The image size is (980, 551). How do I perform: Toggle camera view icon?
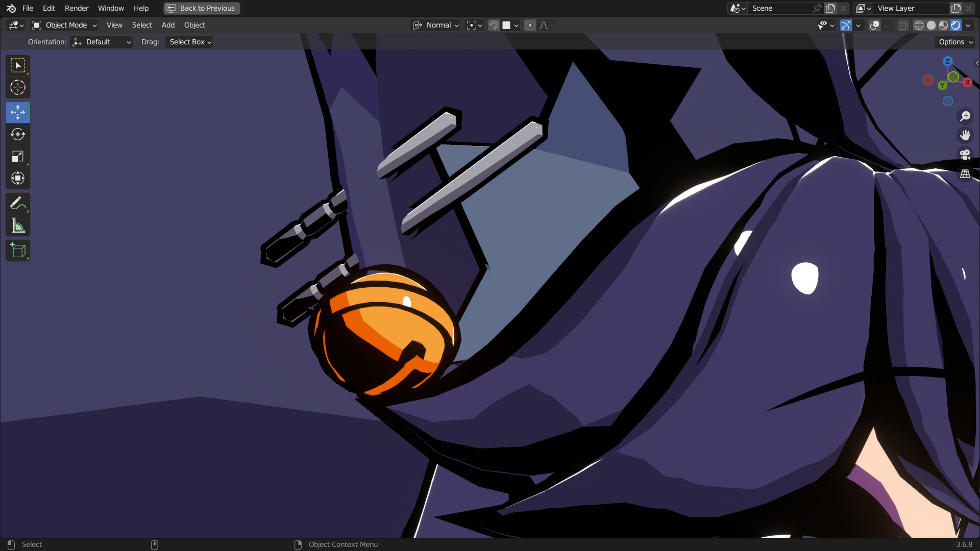click(965, 154)
